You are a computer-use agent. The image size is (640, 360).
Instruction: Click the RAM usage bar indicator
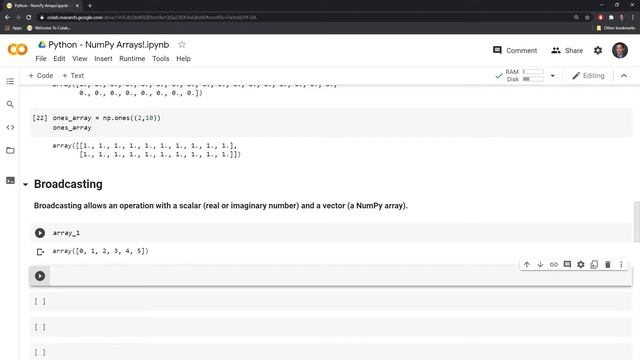point(533,72)
